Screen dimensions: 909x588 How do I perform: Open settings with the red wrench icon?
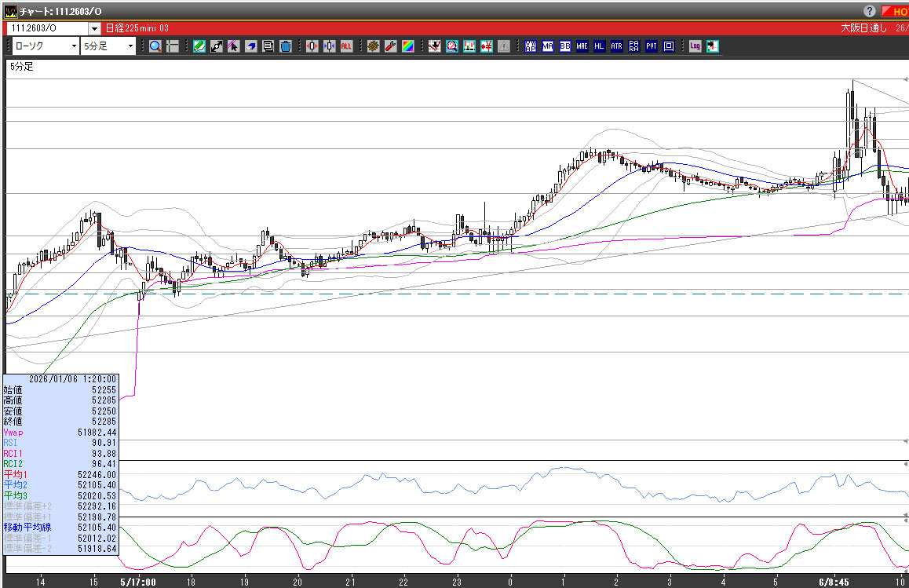390,46
